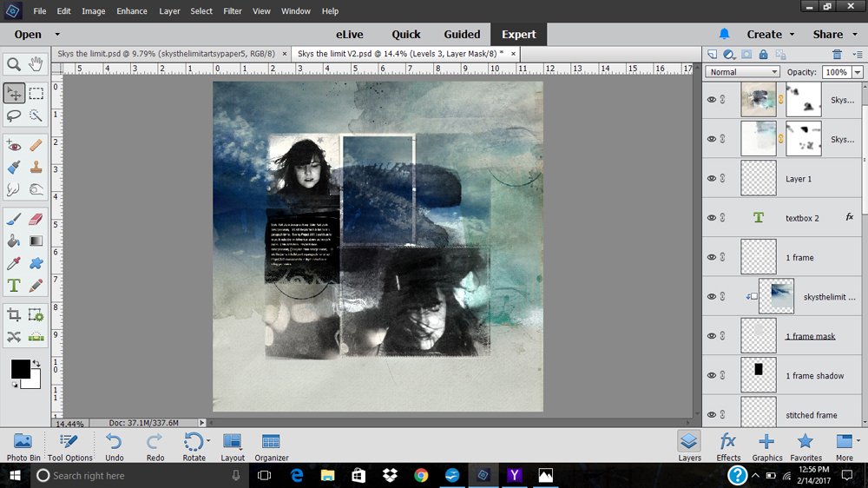Viewport: 868px width, 488px height.
Task: Select the Clone Stamp tool
Action: tap(36, 168)
